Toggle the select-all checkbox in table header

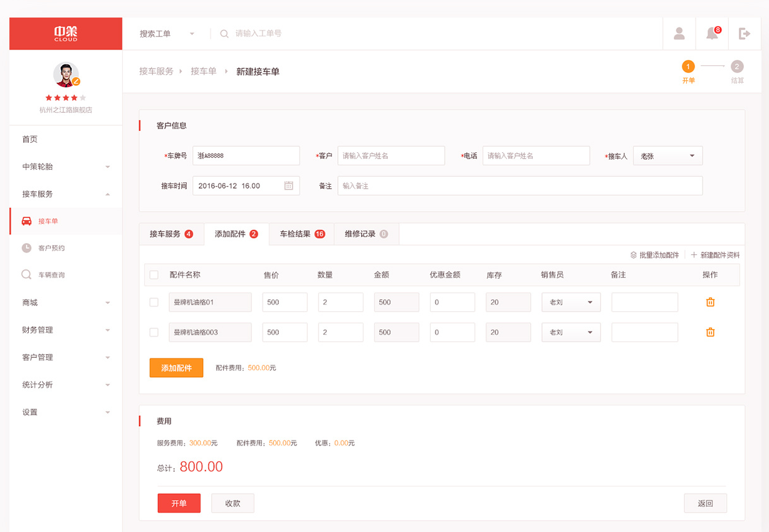pyautogui.click(x=154, y=274)
